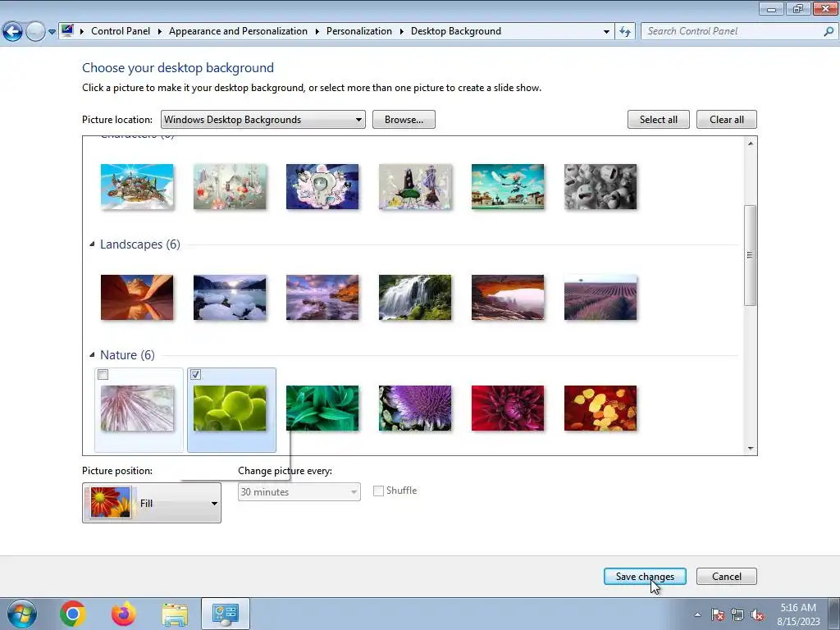Open Windows Explorer from taskbar
The width and height of the screenshot is (840, 630).
[x=175, y=614]
